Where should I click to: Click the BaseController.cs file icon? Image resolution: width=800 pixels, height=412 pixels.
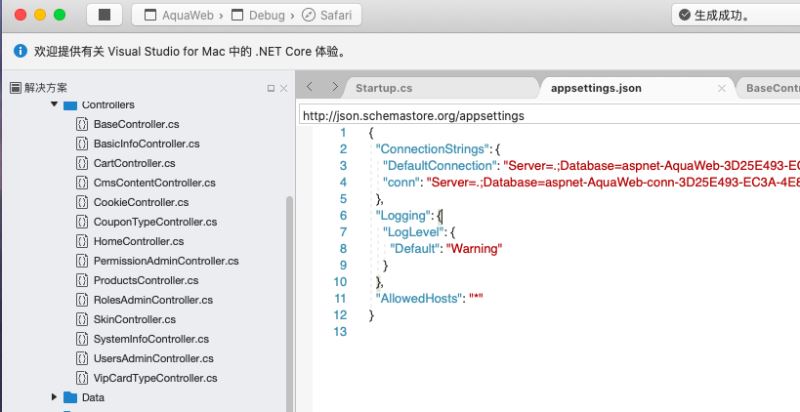[82, 124]
